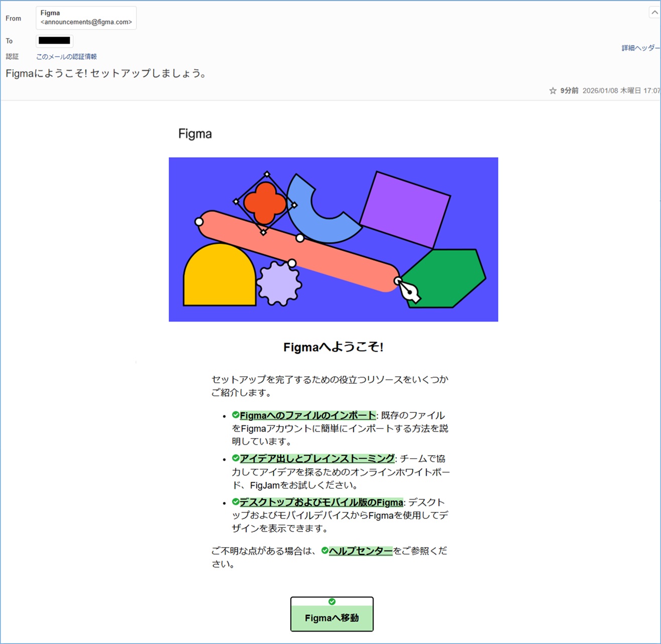The width and height of the screenshot is (661, 644).
Task: Click the Figmaへ移動 button
Action: coord(332,614)
